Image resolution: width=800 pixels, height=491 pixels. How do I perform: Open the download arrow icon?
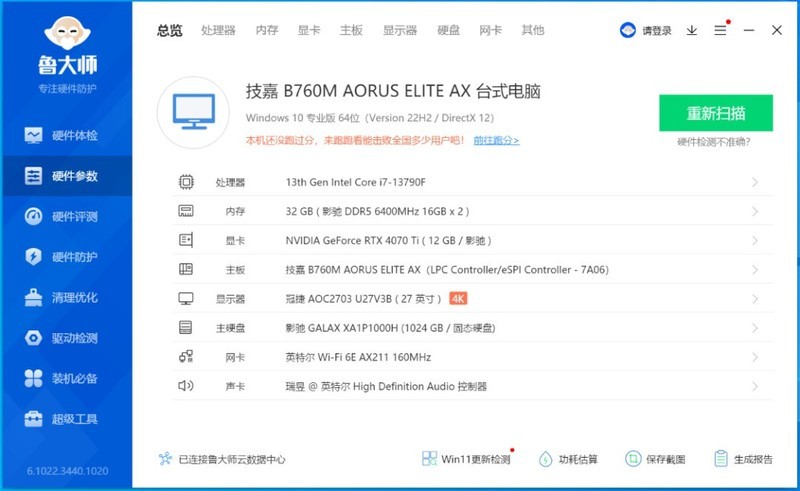click(692, 31)
